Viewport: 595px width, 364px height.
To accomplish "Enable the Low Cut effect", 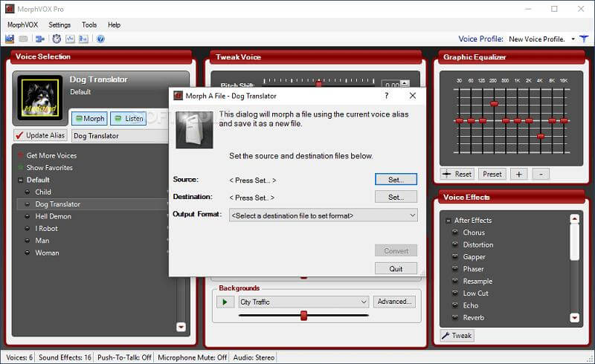I will tap(455, 293).
